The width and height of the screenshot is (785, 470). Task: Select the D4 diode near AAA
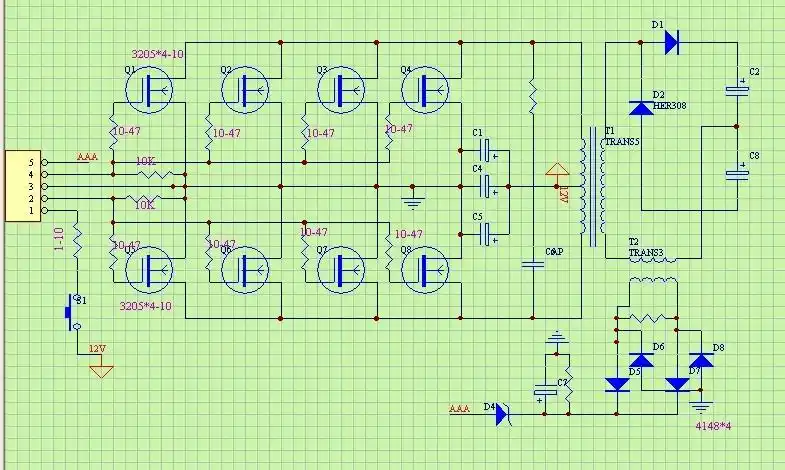[x=503, y=411]
